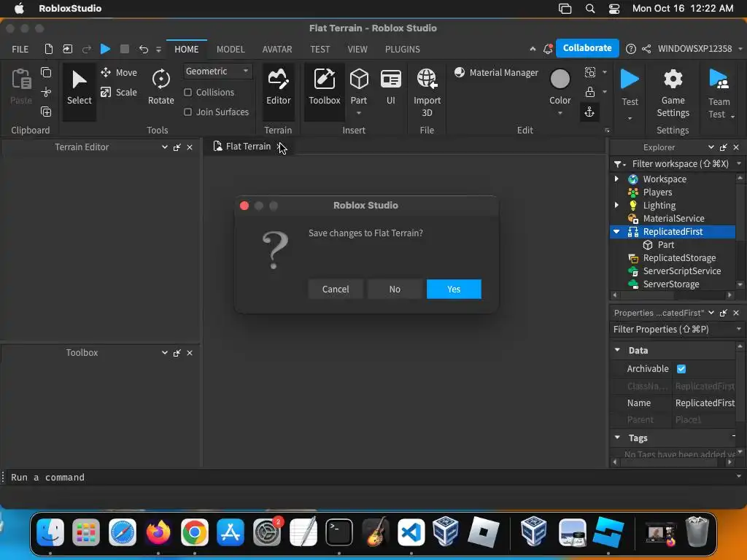Click the Filter Properties field
Viewport: 747px width, 560px height.
[x=672, y=329]
